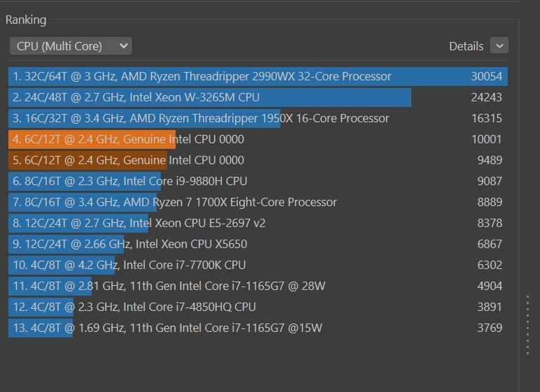Select the Threadripper 1950X 16-Core entry
The height and width of the screenshot is (392, 540).
pyautogui.click(x=201, y=118)
